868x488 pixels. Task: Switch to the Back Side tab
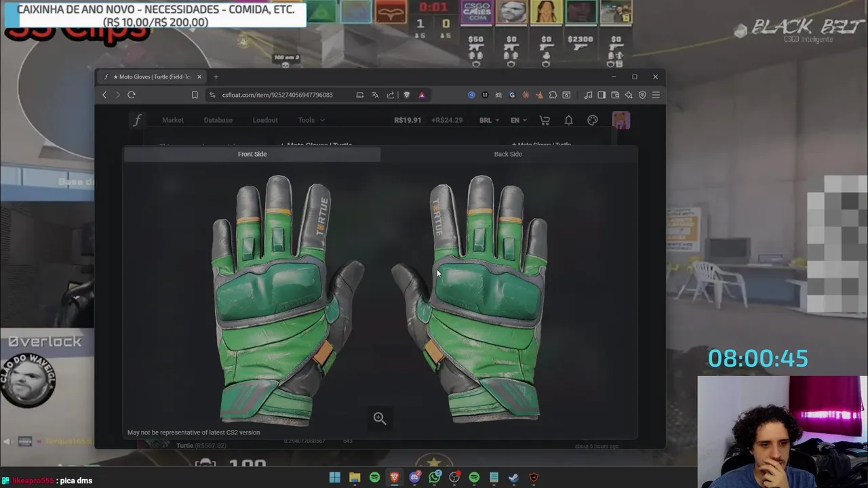click(x=508, y=154)
